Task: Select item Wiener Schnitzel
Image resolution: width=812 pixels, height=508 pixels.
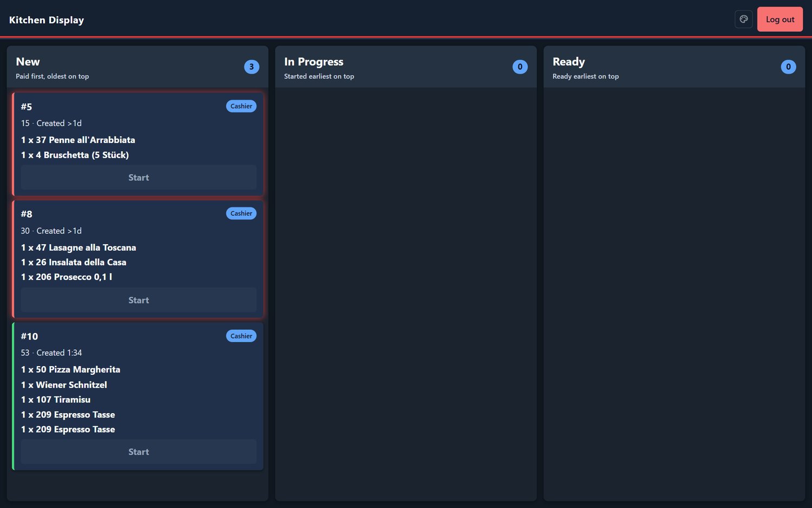Action: 64,385
